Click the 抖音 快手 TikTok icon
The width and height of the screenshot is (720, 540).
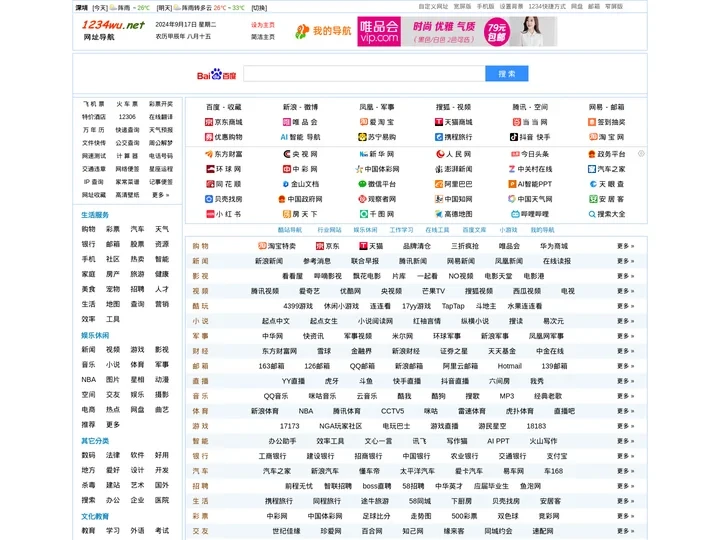click(514, 137)
